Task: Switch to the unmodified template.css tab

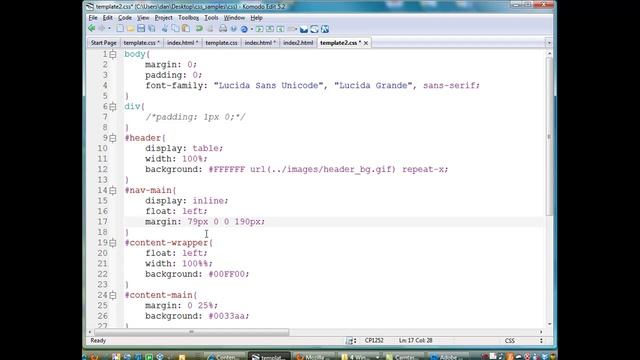Action: click(x=221, y=43)
